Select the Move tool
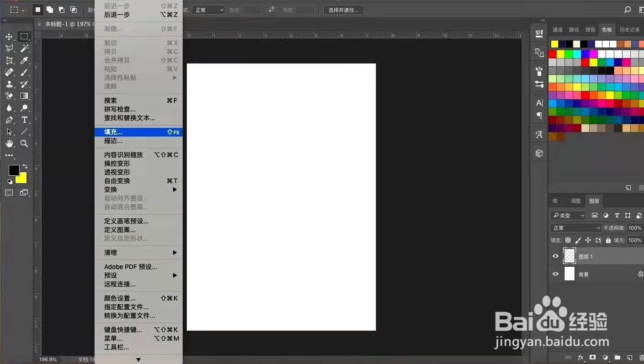Image resolution: width=644 pixels, height=364 pixels. click(x=9, y=37)
